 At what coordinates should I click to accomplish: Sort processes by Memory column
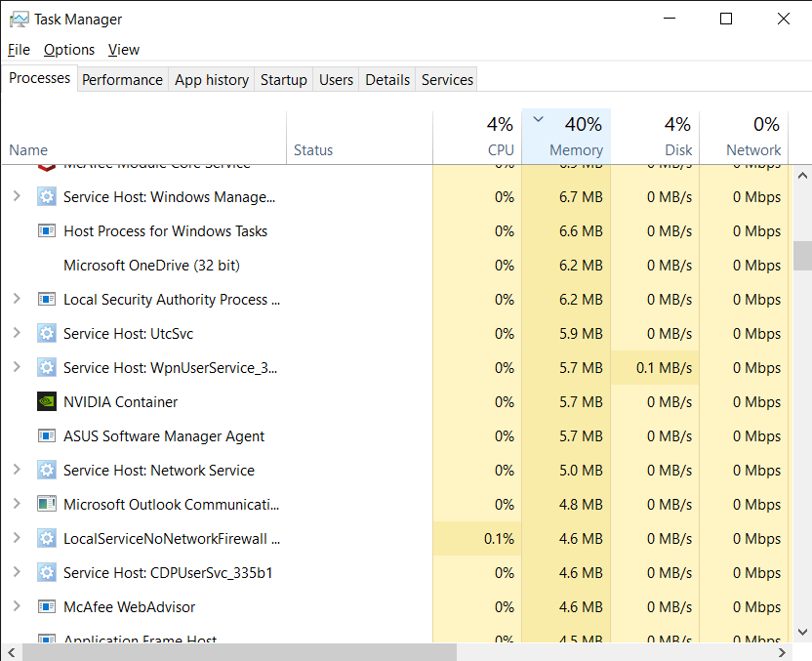pyautogui.click(x=566, y=138)
